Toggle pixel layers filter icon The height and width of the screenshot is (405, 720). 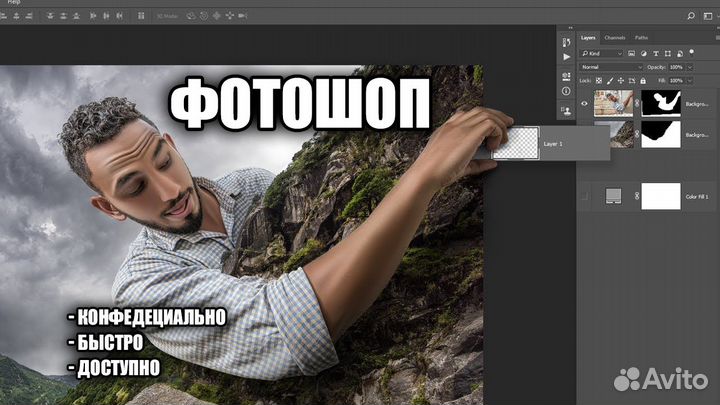632,54
